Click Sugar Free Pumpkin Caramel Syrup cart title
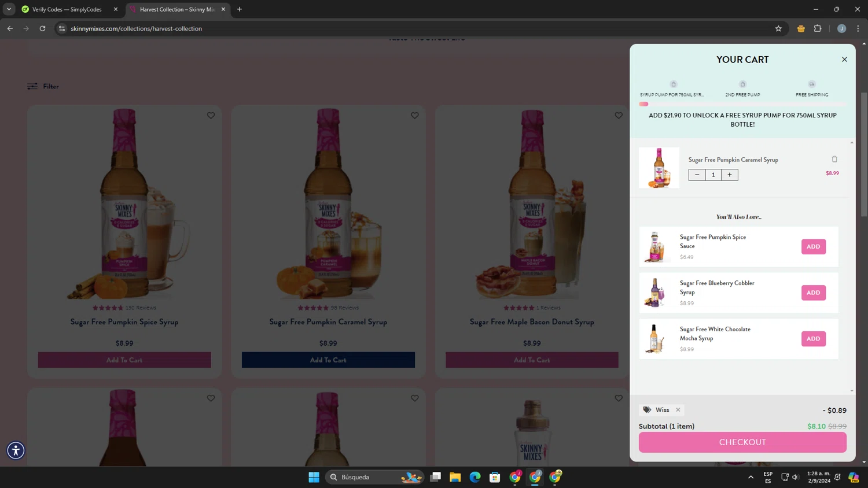868x488 pixels. tap(733, 160)
